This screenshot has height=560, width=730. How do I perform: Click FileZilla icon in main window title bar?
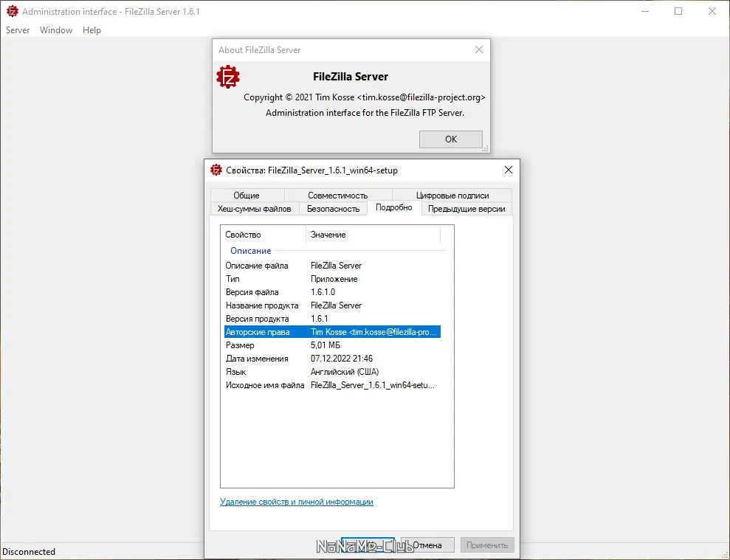pyautogui.click(x=12, y=11)
